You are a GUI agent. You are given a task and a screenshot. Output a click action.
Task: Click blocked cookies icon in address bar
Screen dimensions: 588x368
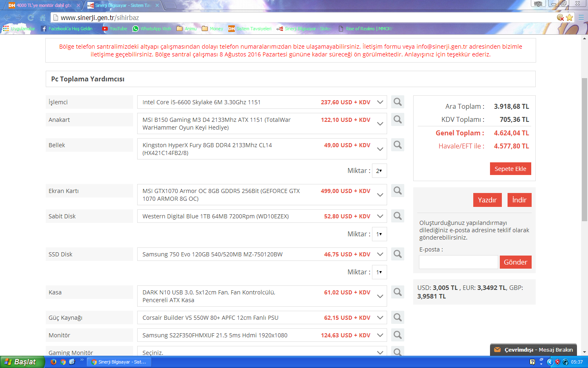click(560, 18)
